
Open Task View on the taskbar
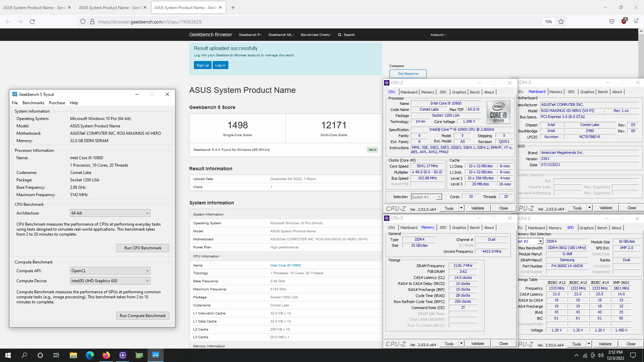click(x=56, y=355)
